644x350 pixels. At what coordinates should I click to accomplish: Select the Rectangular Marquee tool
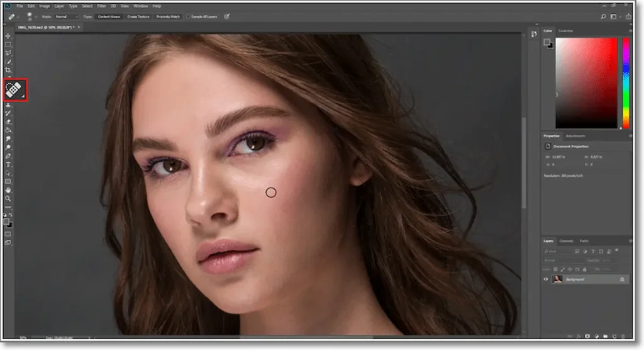click(8, 45)
